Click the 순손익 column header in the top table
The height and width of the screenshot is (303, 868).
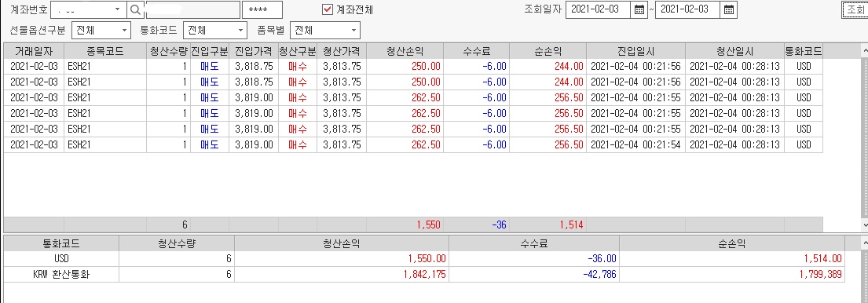point(548,51)
